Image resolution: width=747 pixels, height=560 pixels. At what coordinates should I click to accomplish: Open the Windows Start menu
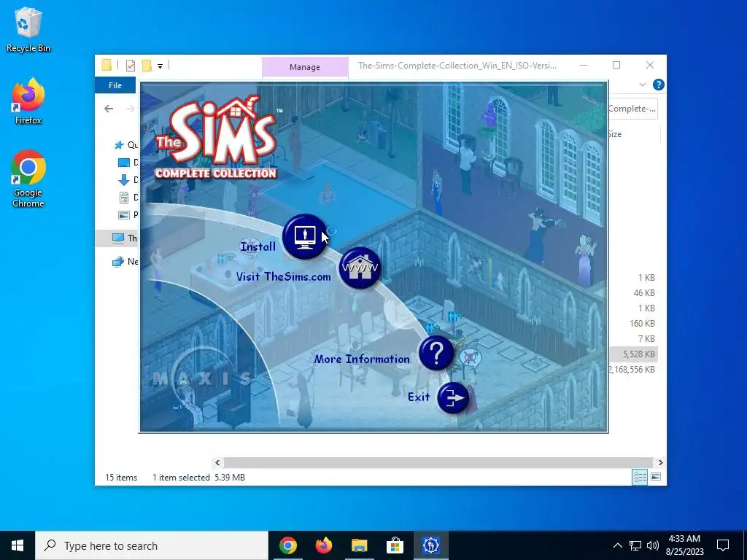pos(18,545)
